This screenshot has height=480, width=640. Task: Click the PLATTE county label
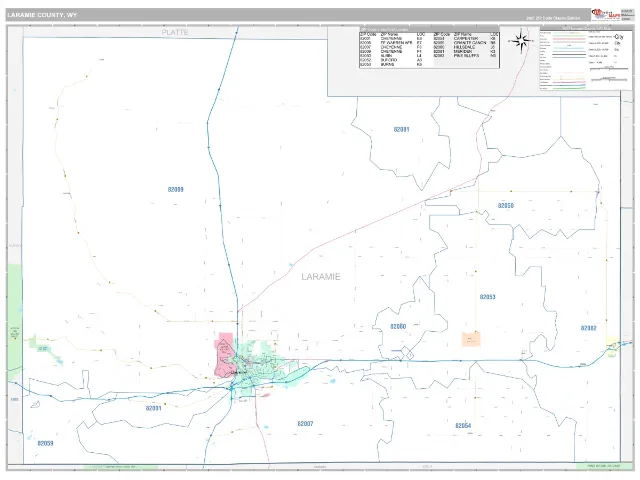click(x=175, y=32)
